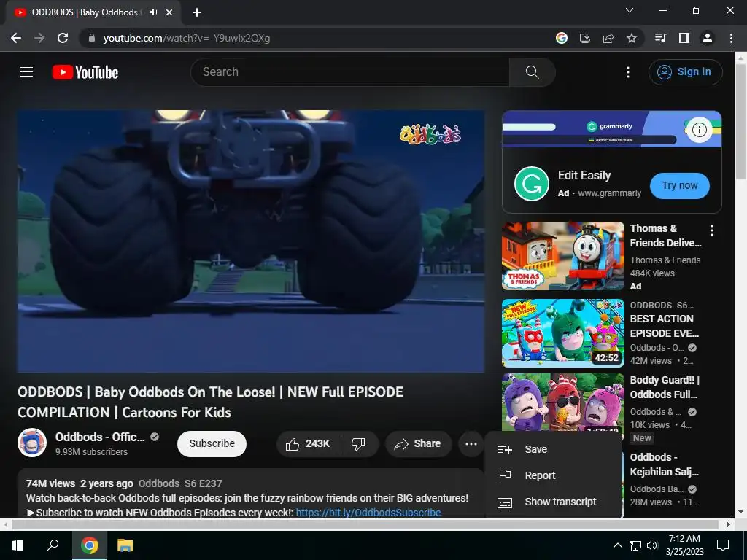Click the Sign in button

pyautogui.click(x=685, y=72)
